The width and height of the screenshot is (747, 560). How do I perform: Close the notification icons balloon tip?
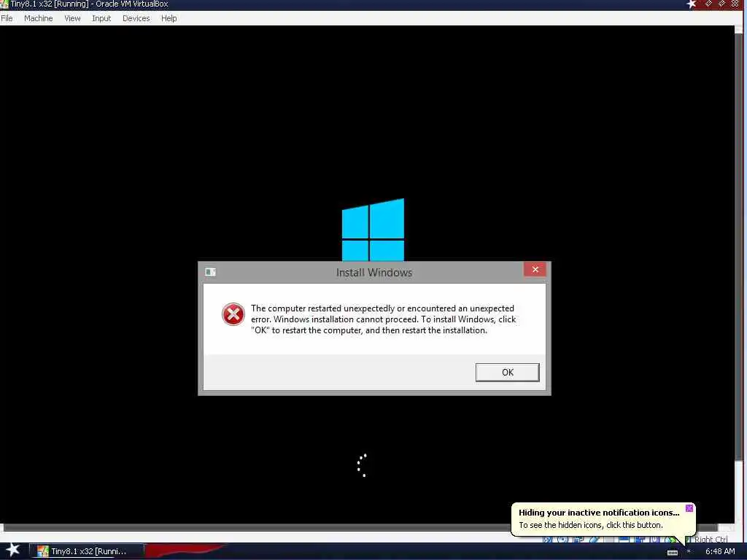(x=689, y=508)
